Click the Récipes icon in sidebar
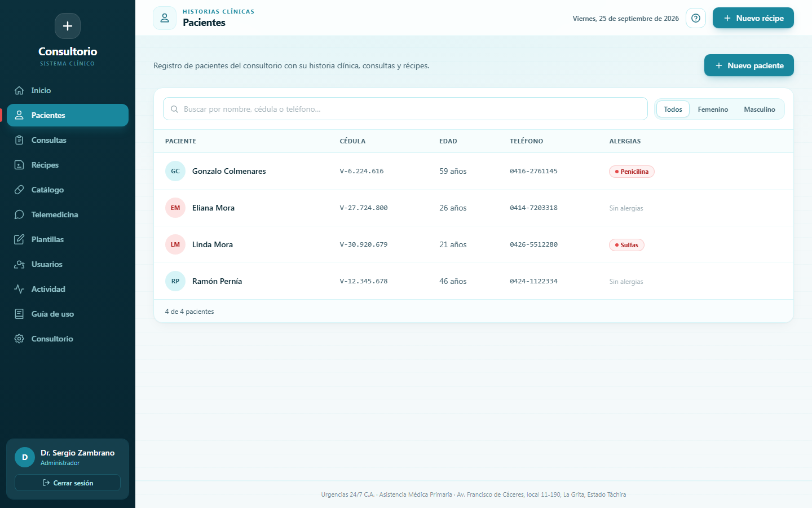The image size is (812, 508). (x=19, y=165)
